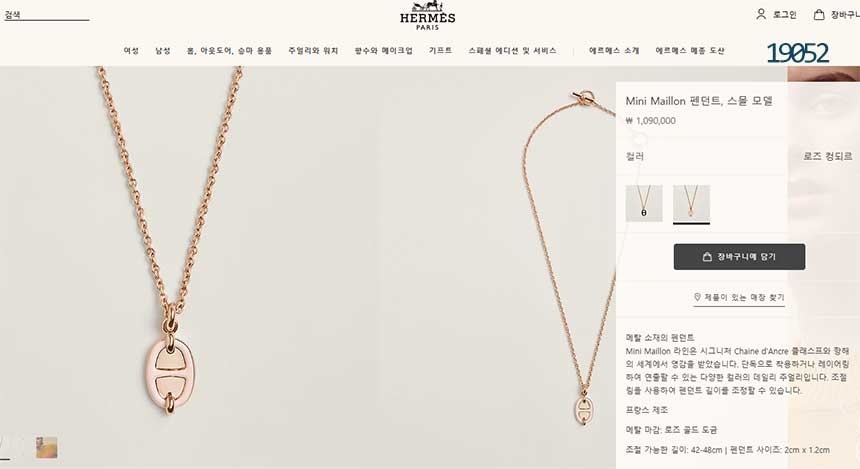Click the Hermès Paris logo

427,15
